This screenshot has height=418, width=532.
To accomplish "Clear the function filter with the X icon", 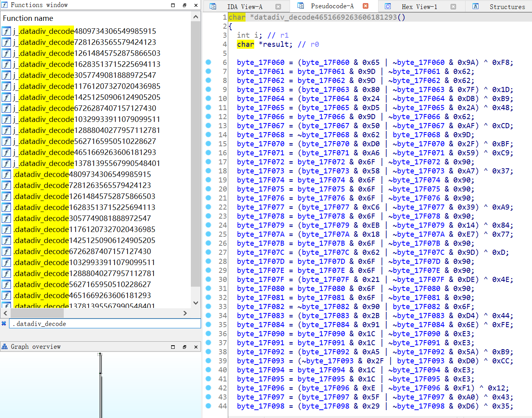I will [x=4, y=323].
